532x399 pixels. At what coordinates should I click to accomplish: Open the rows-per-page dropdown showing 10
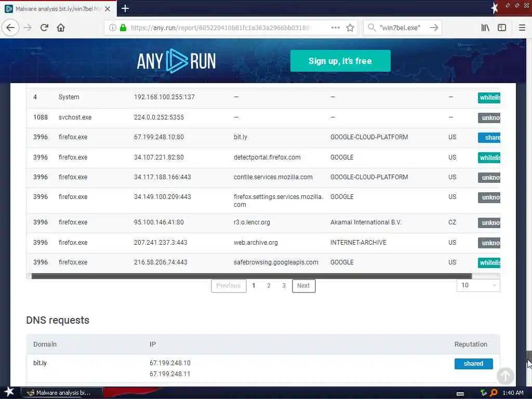tap(478, 285)
